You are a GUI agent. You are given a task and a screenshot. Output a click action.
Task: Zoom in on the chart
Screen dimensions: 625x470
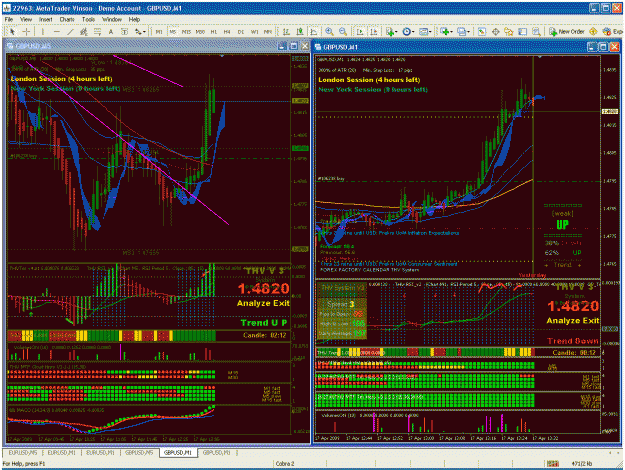329,31
